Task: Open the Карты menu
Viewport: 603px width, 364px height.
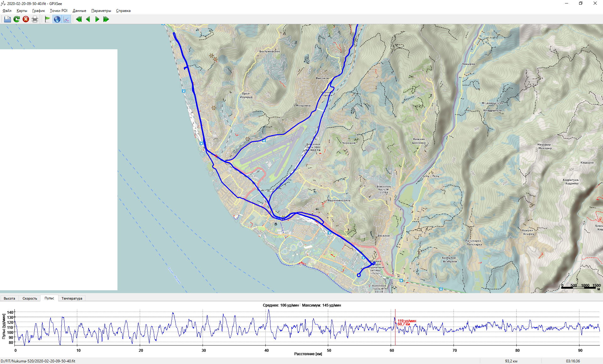Action: point(22,11)
